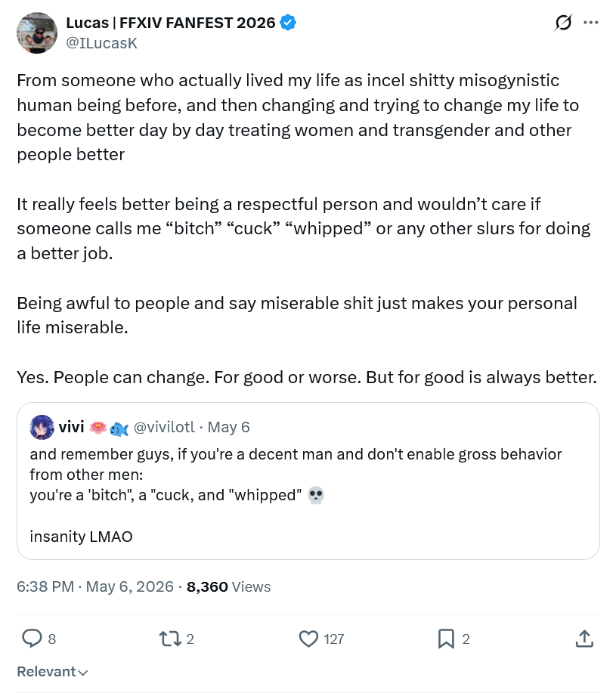Viewport: 616px width, 693px height.
Task: Repost the tweet with retweet icon
Action: click(x=170, y=639)
